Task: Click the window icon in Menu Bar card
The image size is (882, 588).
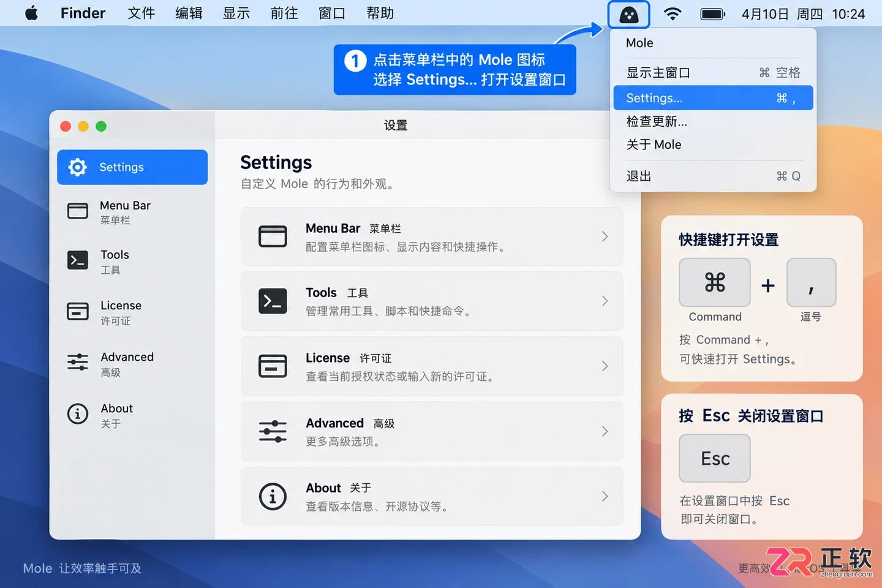Action: [273, 236]
